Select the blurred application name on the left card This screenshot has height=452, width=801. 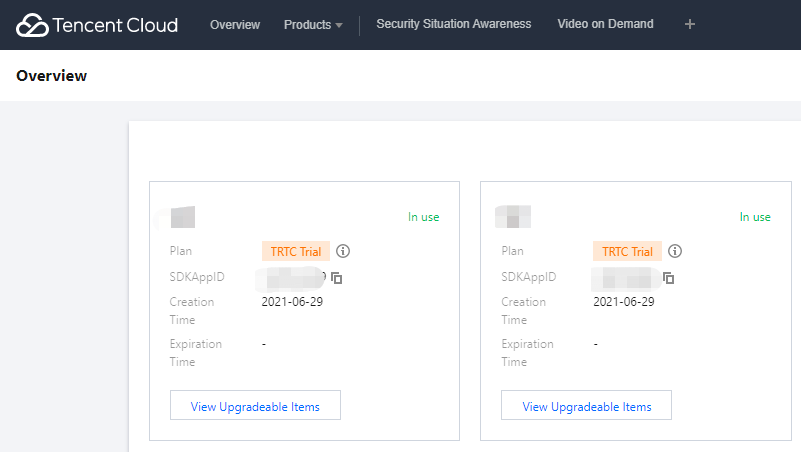pos(182,216)
